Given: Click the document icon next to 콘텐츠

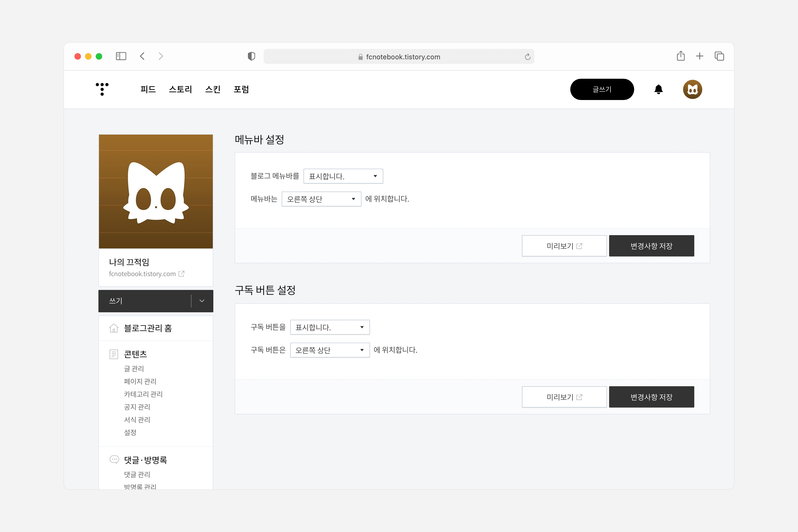Looking at the screenshot, I should click(113, 354).
